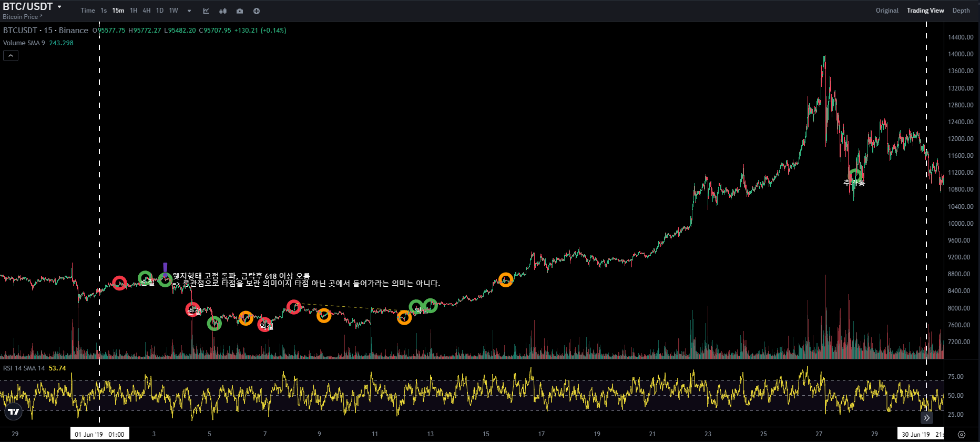Click the 추가롱 text label
Viewport: 980px width, 442px height.
[x=854, y=183]
